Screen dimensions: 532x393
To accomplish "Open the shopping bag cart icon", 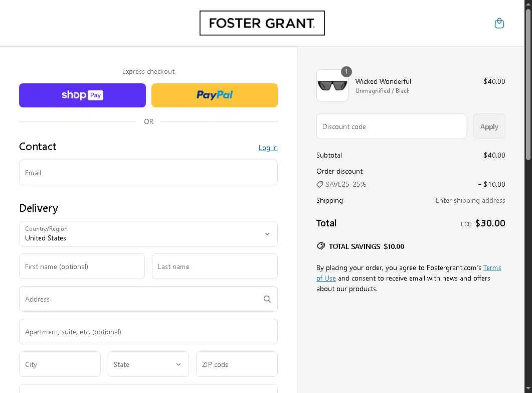I will click(499, 23).
